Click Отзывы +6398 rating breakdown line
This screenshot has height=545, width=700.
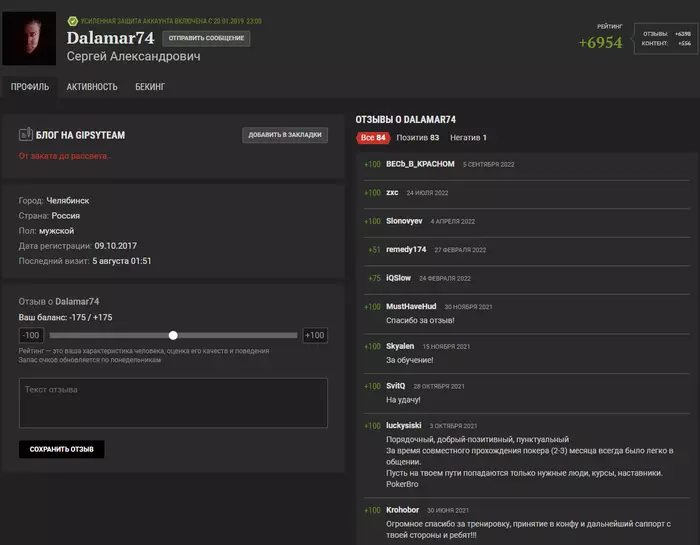pos(667,34)
